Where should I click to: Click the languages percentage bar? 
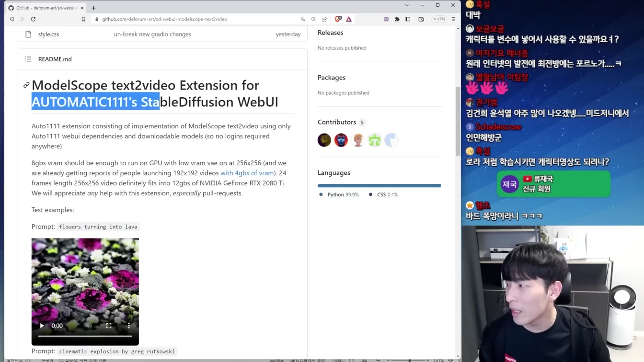(379, 185)
